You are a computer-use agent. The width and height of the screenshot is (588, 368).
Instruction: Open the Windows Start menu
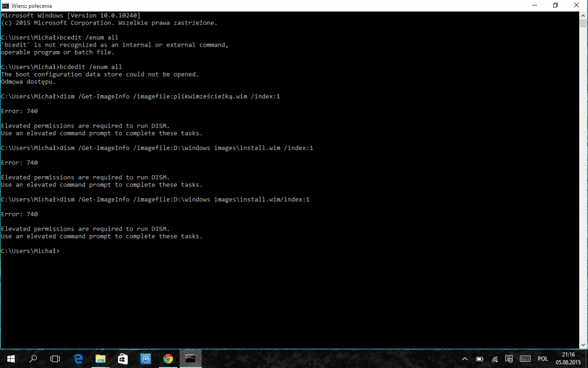tap(11, 359)
